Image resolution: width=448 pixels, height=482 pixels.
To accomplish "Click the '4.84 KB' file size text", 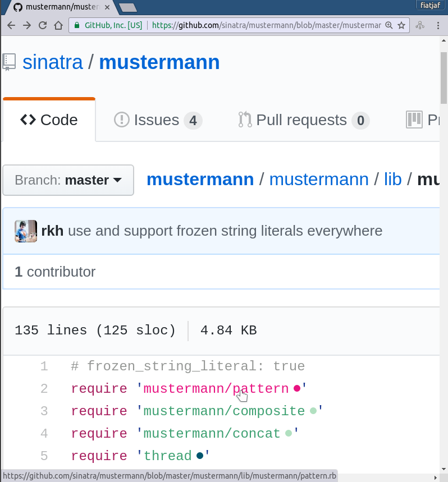I will tap(228, 330).
